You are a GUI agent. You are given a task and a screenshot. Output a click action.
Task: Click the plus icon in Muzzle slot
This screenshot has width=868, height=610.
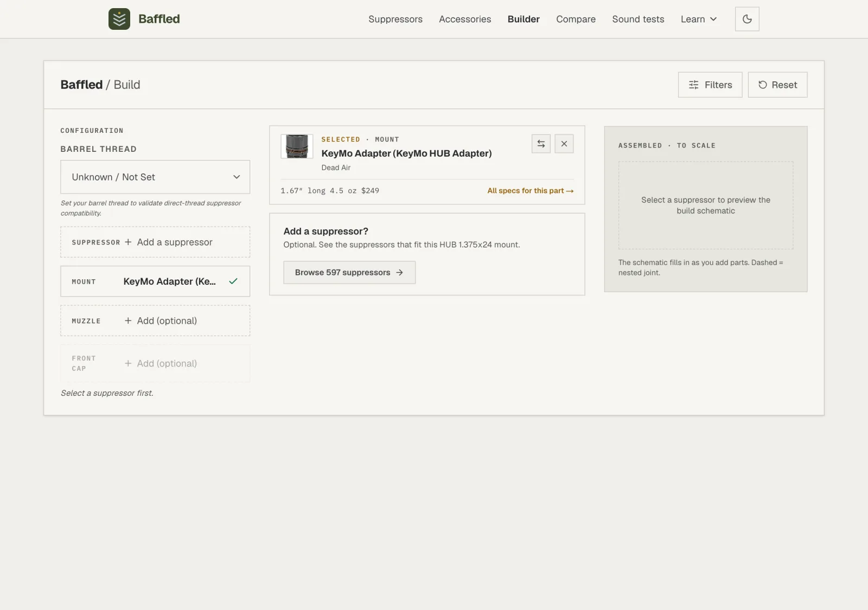coord(128,320)
